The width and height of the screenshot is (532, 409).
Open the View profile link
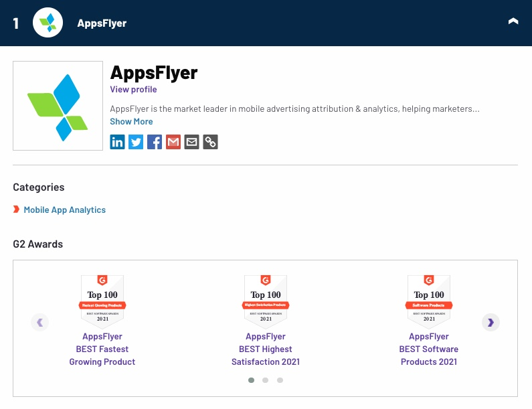(133, 89)
